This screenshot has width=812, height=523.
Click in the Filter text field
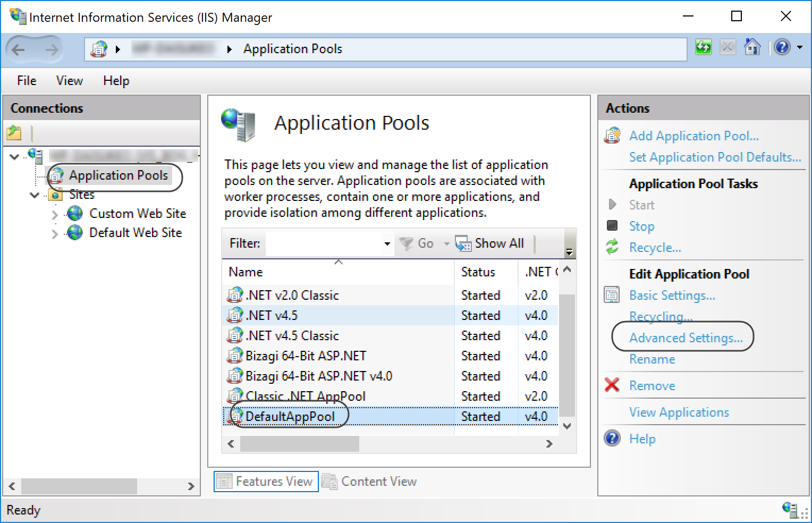pos(324,244)
